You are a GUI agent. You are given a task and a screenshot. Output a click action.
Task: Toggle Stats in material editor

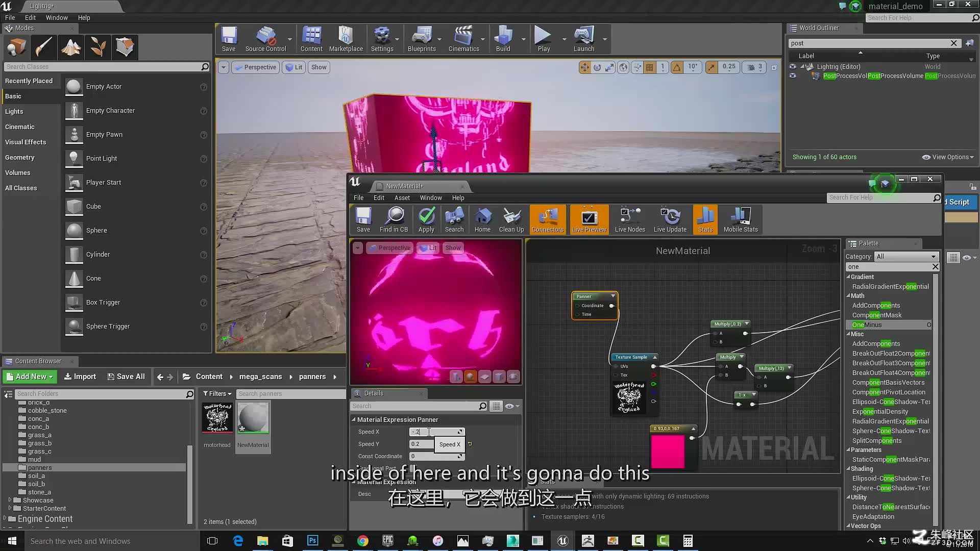tap(705, 220)
